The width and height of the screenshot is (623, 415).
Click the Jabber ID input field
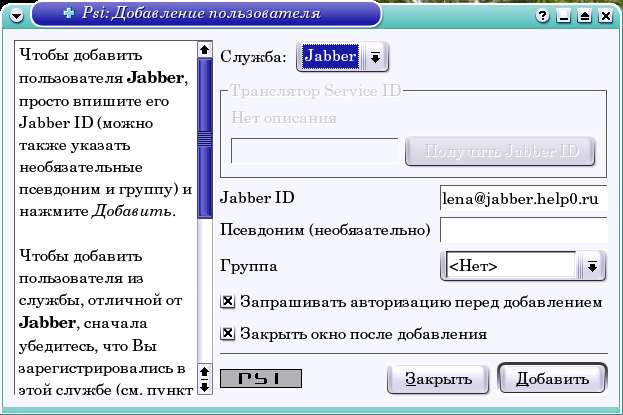pos(524,198)
